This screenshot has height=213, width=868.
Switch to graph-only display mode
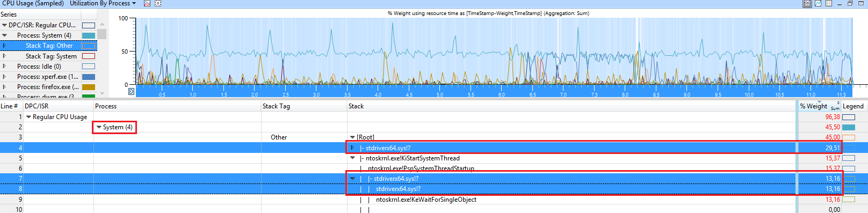coord(818,3)
